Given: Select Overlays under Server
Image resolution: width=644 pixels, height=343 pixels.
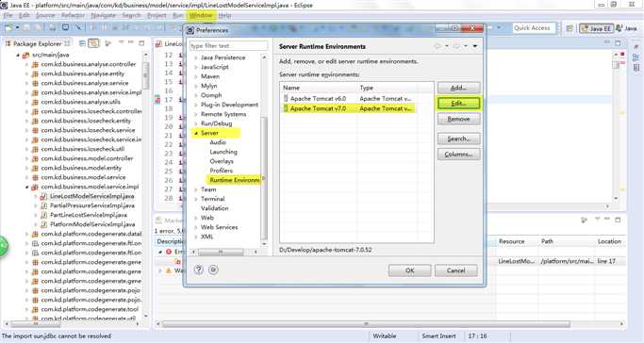Looking at the screenshot, I should (222, 161).
